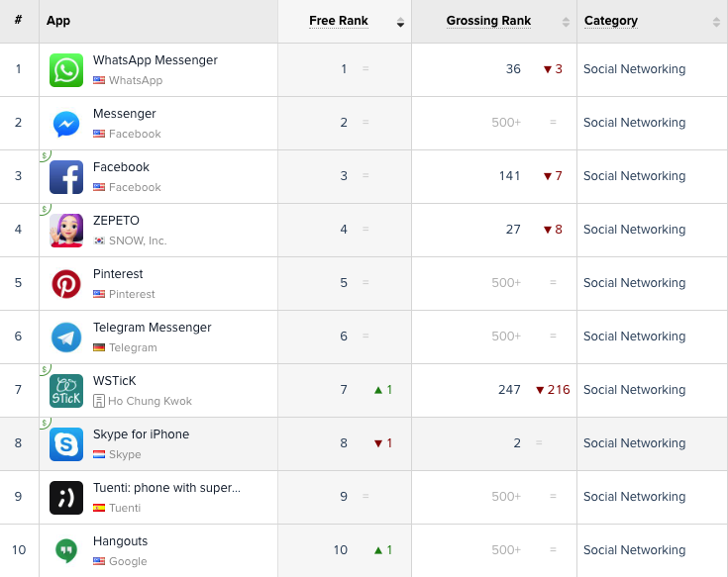This screenshot has height=577, width=728.
Task: Sort by Free Rank arrows
Action: 400,22
